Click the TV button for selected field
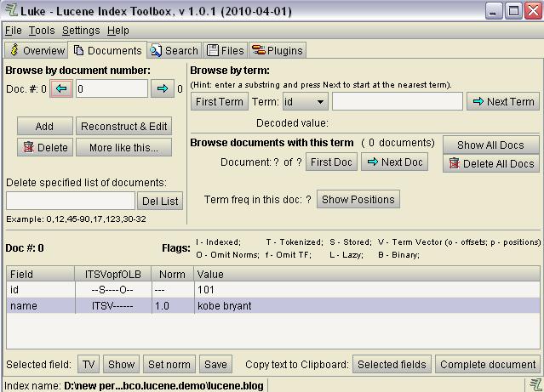Viewport: 544px width, 392px height. tap(89, 364)
